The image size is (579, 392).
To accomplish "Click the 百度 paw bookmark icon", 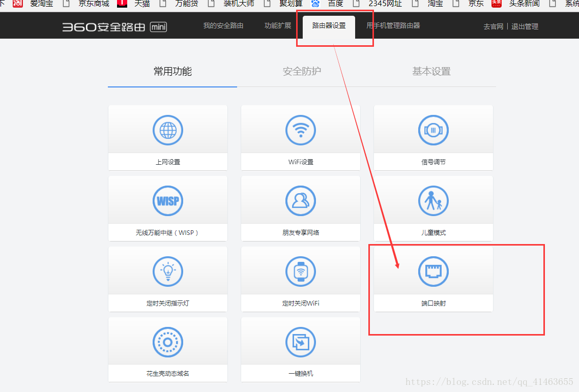I will [x=315, y=4].
